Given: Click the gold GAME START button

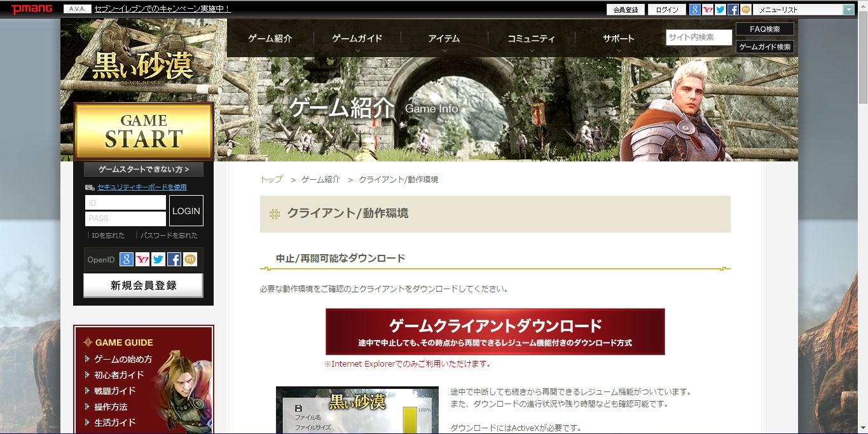Looking at the screenshot, I should (x=144, y=131).
